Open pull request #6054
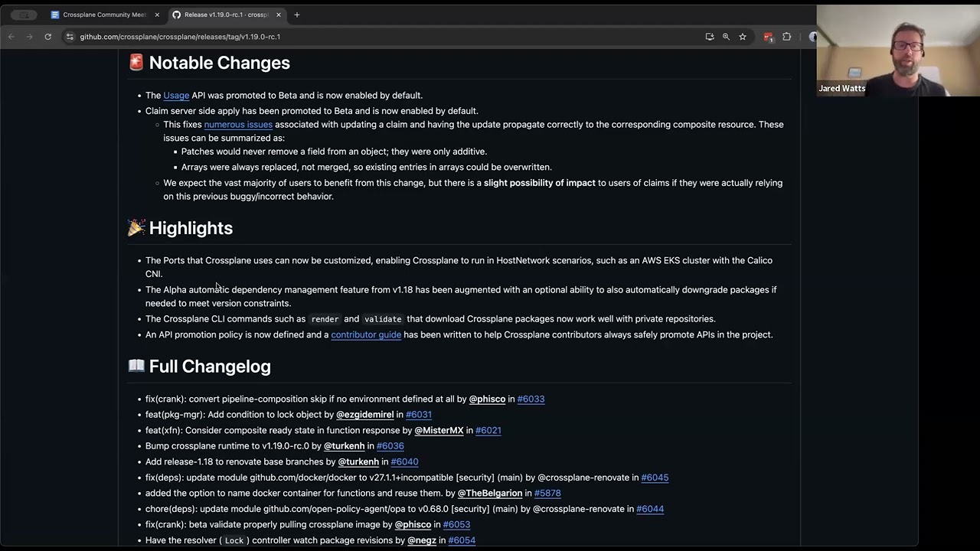Viewport: 980px width, 551px height. point(462,540)
